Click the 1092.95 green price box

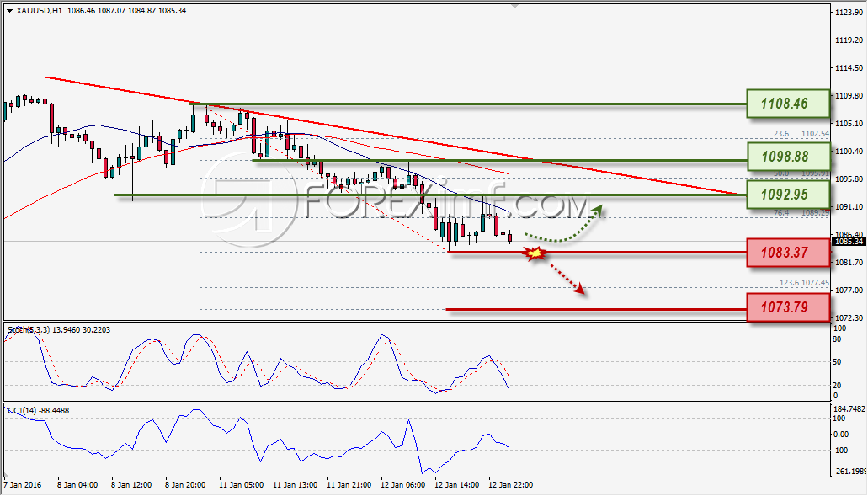tap(788, 195)
